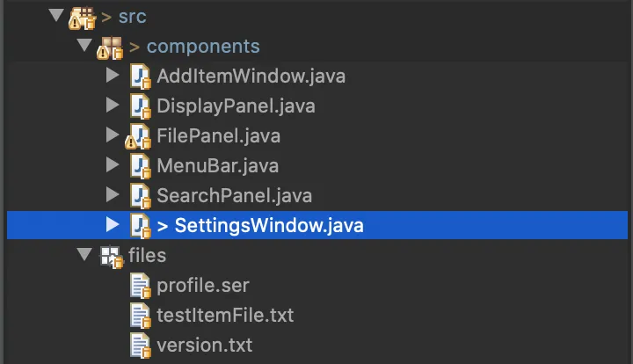The image size is (633, 364).
Task: Click the FilePanel.java warning file icon
Action: pos(138,136)
